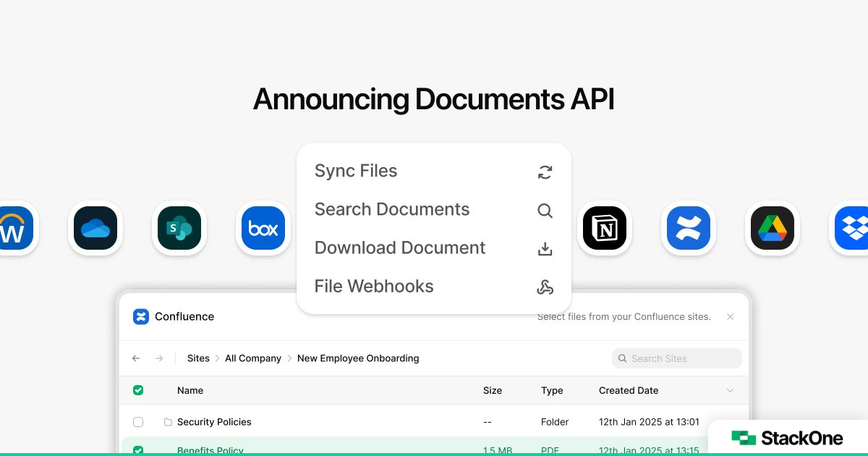Close the Confluence file picker dialog
This screenshot has height=456, width=868.
pyautogui.click(x=730, y=316)
